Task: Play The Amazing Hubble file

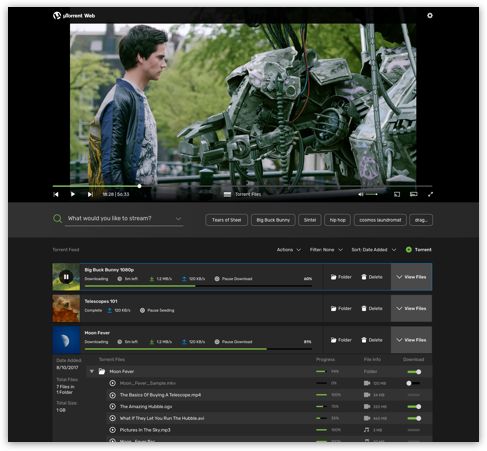Action: pyautogui.click(x=113, y=407)
